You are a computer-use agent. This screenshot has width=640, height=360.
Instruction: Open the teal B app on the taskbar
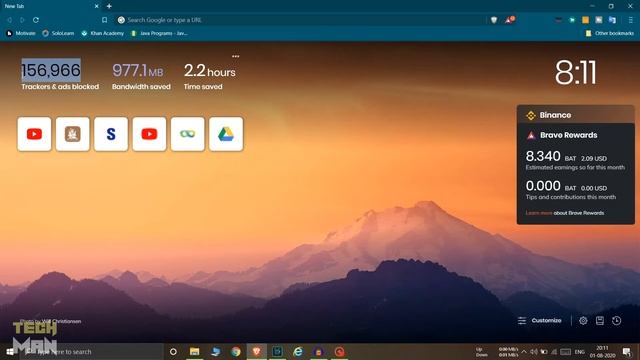(x=277, y=351)
